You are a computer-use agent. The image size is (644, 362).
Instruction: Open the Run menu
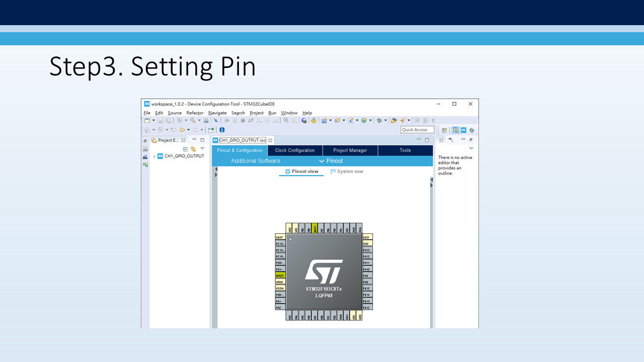pos(272,113)
